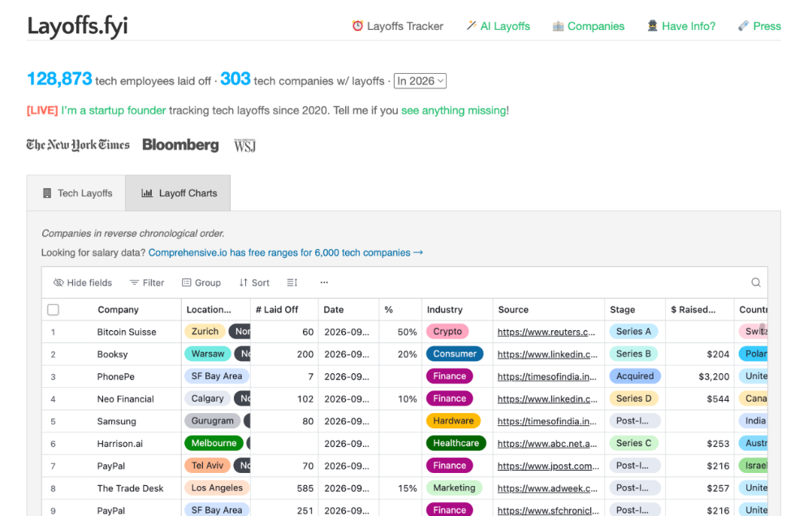
Task: Open the three-dot more options menu
Action: 324,282
